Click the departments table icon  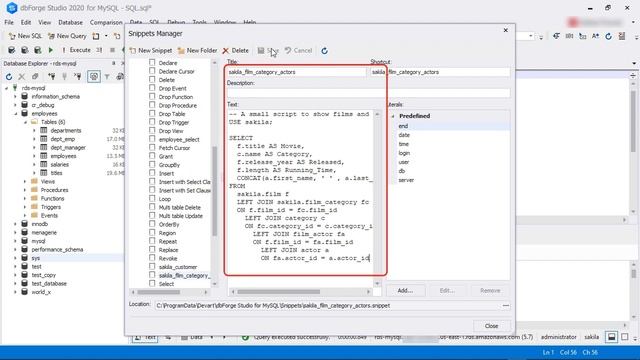click(44, 130)
